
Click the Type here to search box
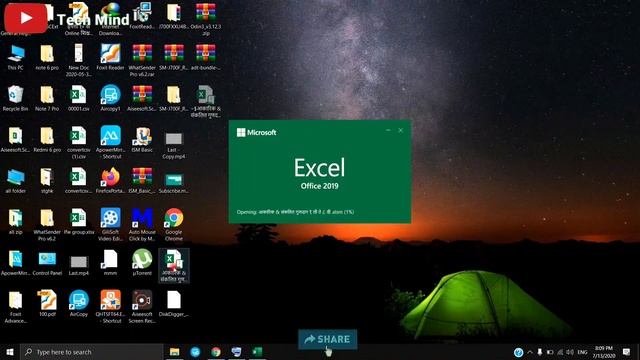point(92,352)
